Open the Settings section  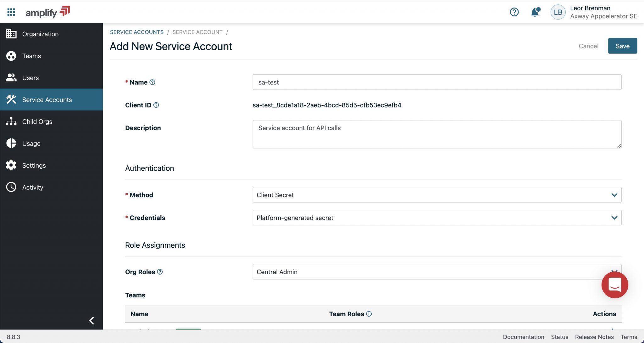click(34, 165)
